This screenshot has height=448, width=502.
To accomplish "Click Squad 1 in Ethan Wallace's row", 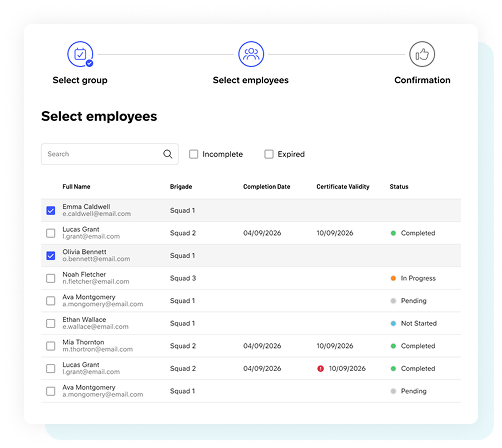I will (x=182, y=323).
